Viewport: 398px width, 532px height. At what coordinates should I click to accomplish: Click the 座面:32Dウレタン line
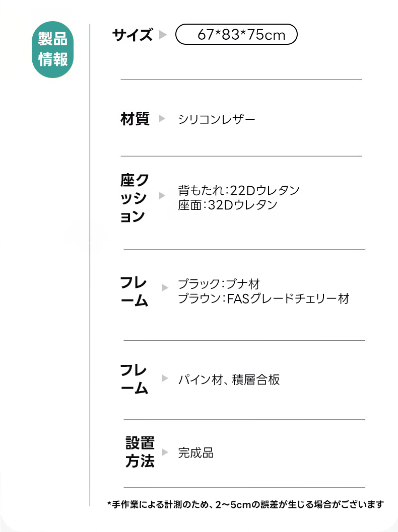coord(228,205)
